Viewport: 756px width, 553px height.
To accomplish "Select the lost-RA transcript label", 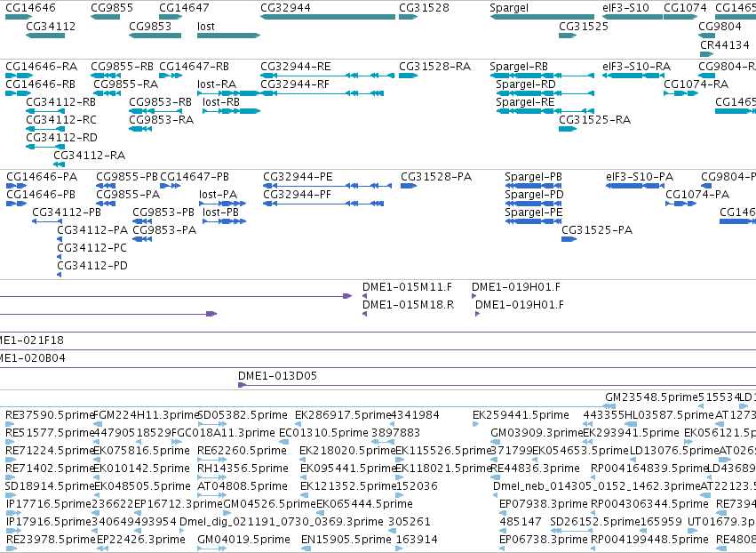I will coord(217,84).
